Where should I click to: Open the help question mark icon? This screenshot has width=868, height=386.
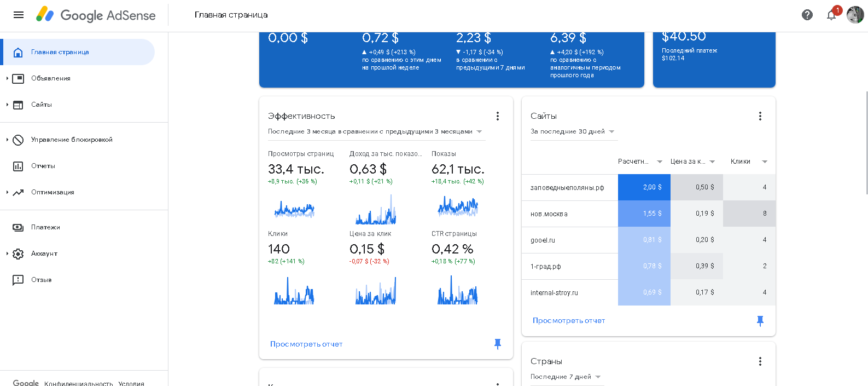coord(807,15)
